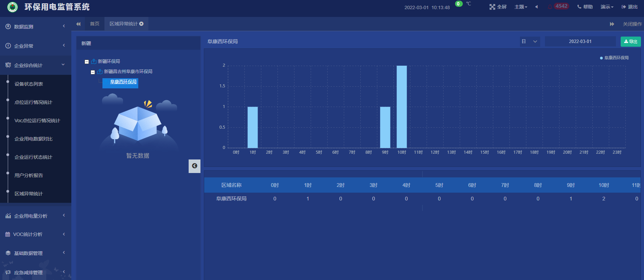The image size is (644, 280).
Task: Click the fullscreen icon in header
Action: pyautogui.click(x=492, y=7)
